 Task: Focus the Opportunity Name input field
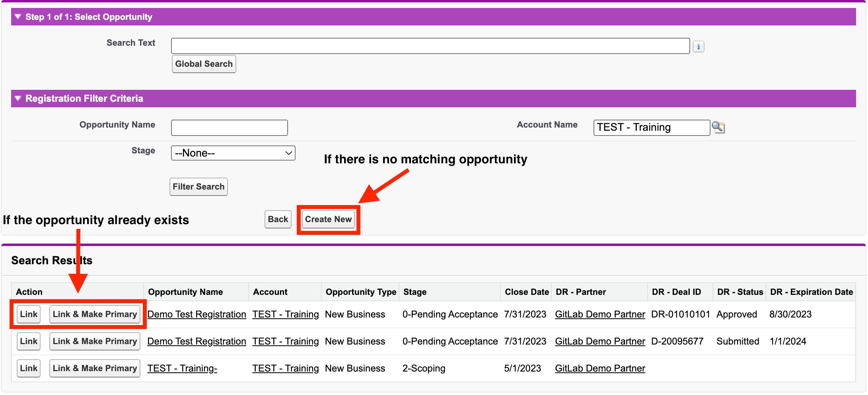[229, 128]
